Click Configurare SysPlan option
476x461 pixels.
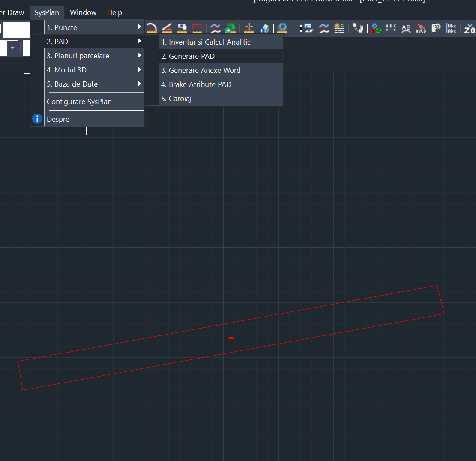click(x=79, y=102)
